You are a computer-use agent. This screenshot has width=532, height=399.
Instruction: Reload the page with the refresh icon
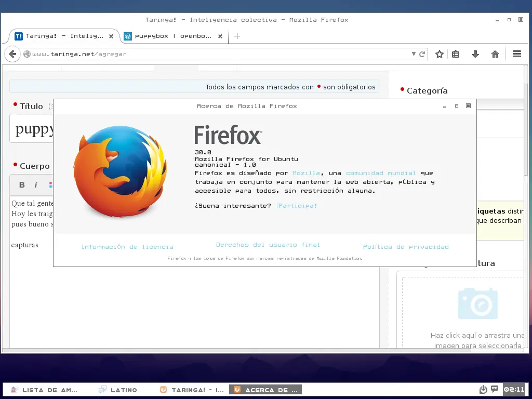(x=422, y=54)
